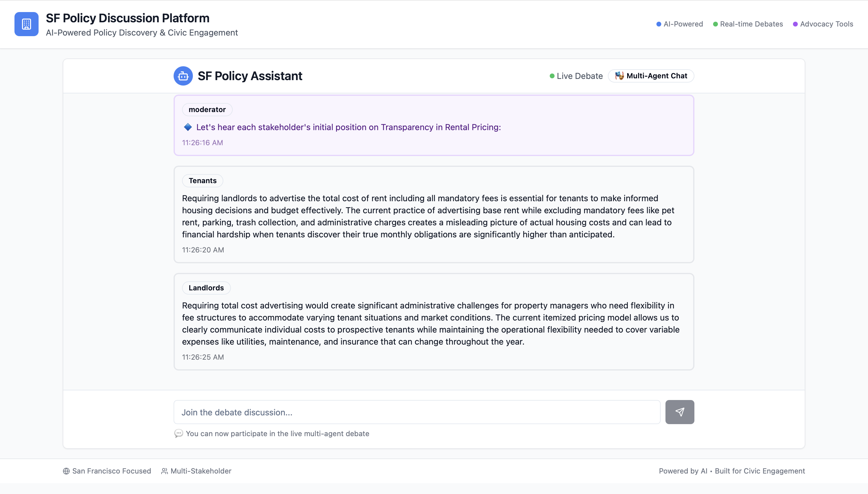Click the masks icon in Multi-Agent Chat badge

point(619,76)
